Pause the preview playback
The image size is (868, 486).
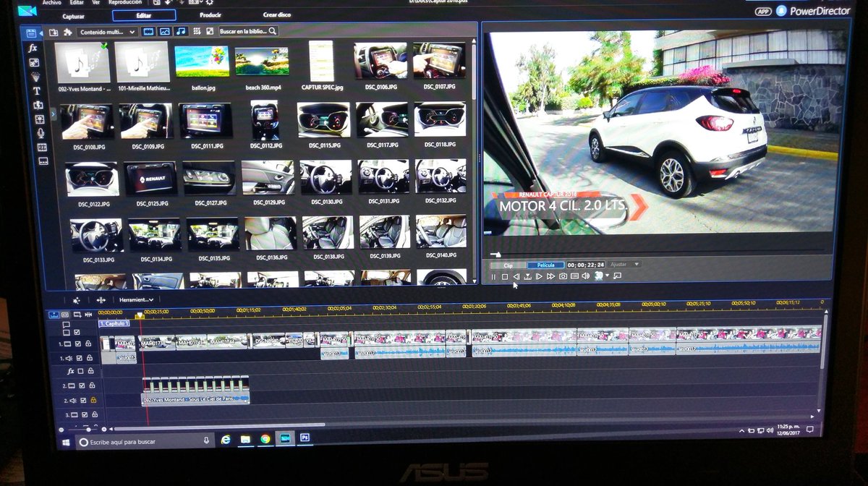click(493, 276)
